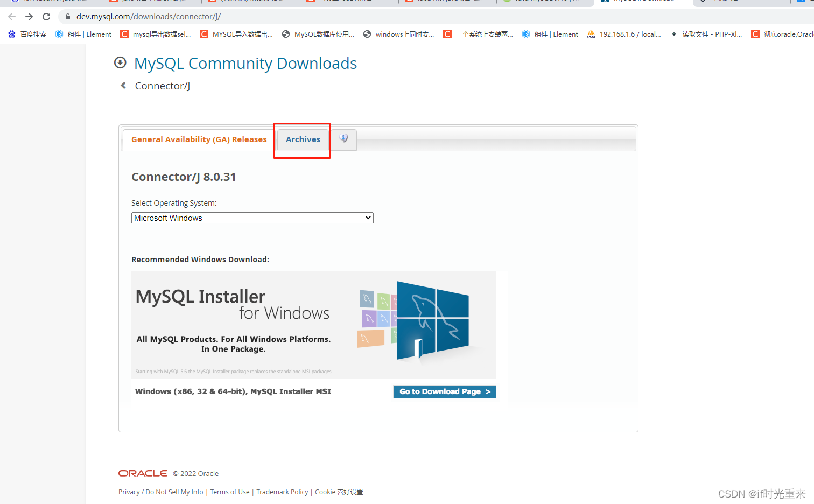
Task: Click the Recommended Windows Download label
Action: (x=200, y=260)
